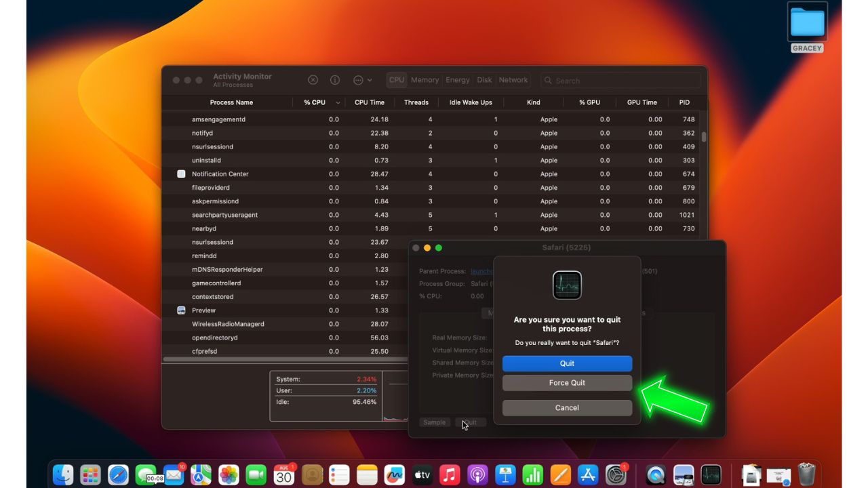Open Mail from the Dock
Screen dimensions: 868x488
tap(174, 474)
